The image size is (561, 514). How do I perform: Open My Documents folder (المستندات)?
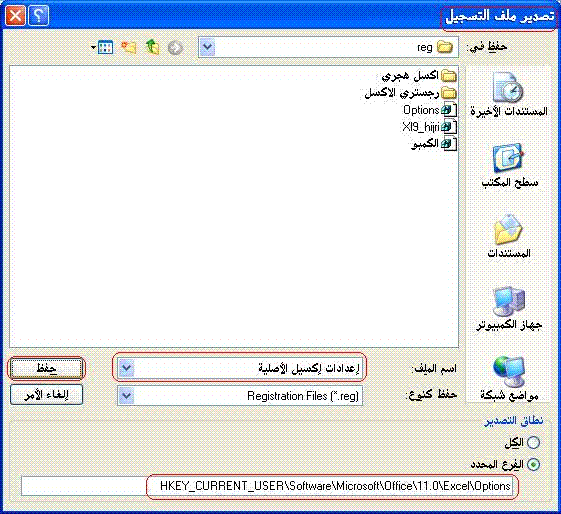pos(508,236)
